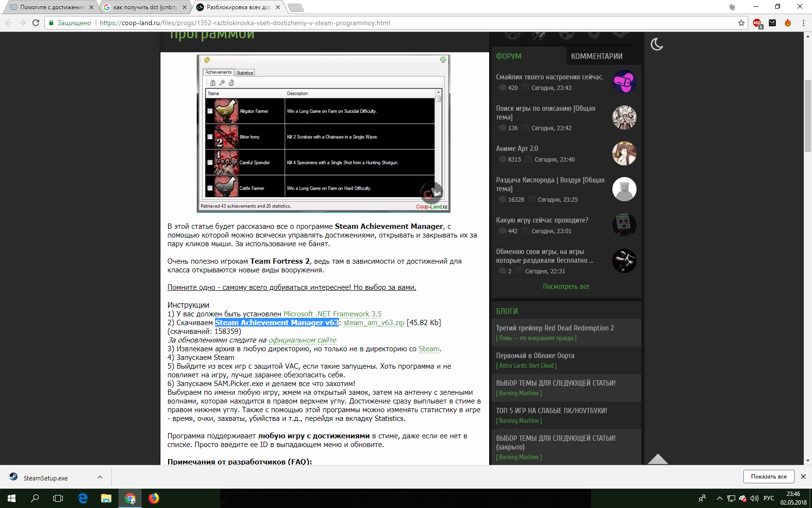812x508 pixels.
Task: Open the Microsoft .NET Framework 3.5 link
Action: [x=333, y=314]
